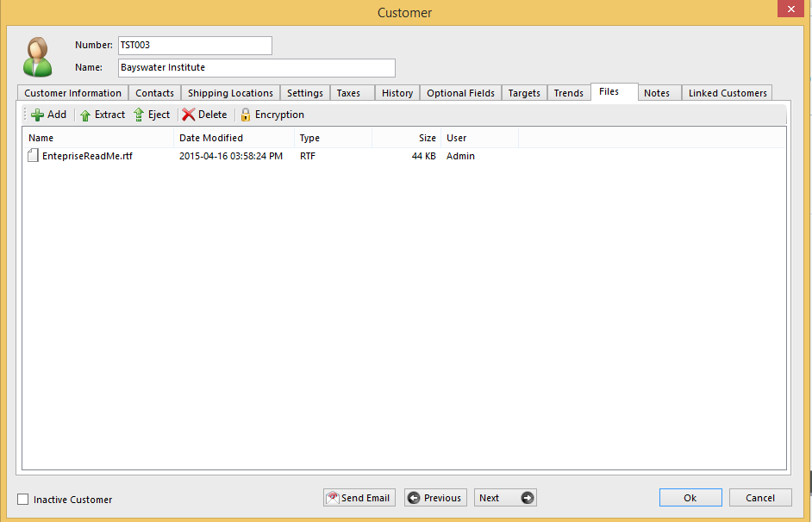
Task: Go to the Previous customer record
Action: (435, 498)
